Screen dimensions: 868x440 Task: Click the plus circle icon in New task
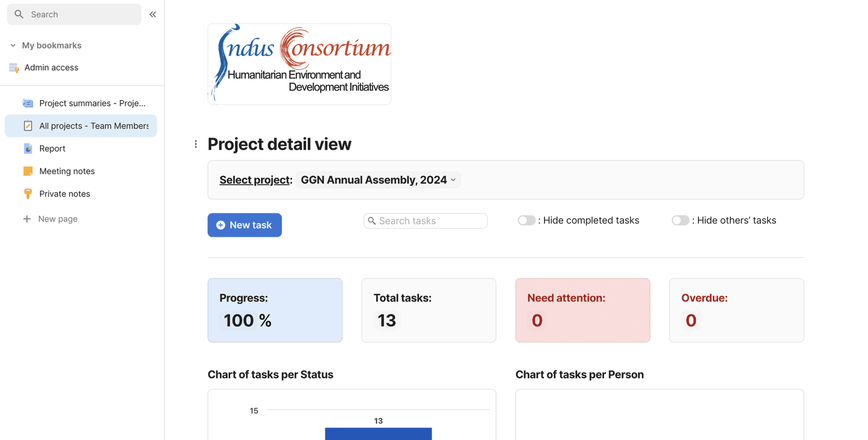click(x=220, y=225)
